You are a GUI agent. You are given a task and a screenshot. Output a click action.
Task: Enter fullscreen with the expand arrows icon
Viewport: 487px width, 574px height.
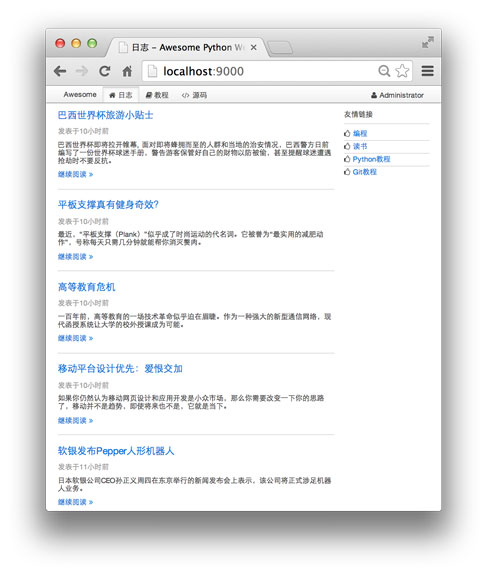[427, 42]
